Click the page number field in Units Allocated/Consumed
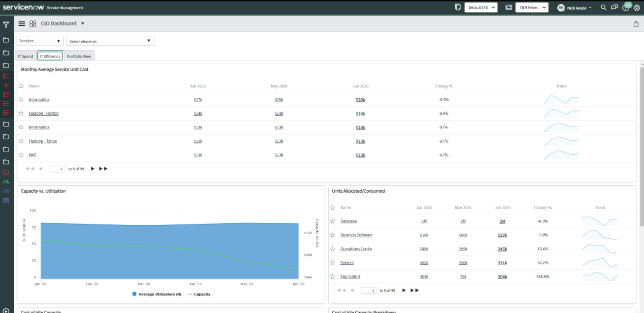The width and height of the screenshot is (644, 313). coord(369,291)
